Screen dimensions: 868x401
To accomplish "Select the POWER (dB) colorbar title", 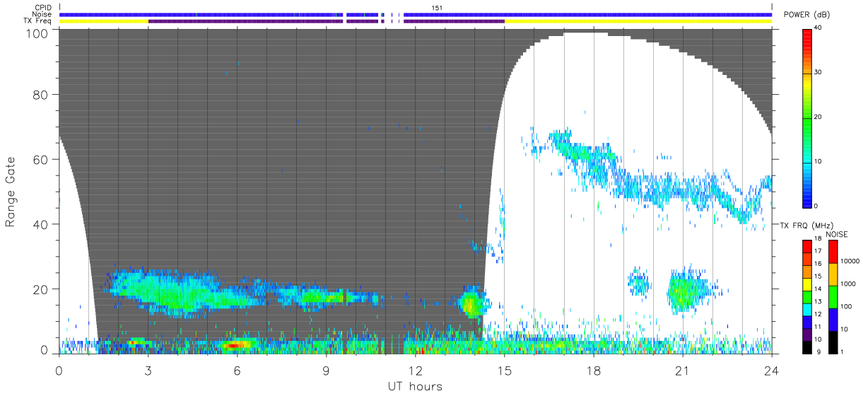I will coord(807,15).
